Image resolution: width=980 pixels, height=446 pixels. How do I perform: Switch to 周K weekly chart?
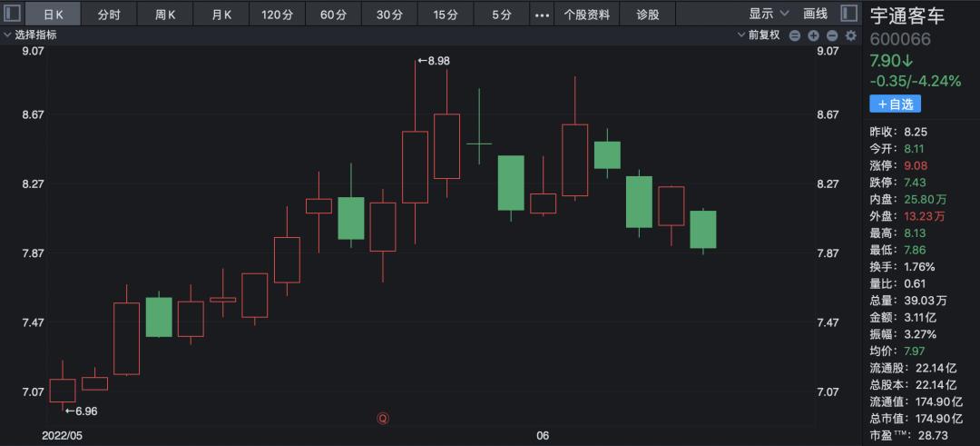(x=165, y=15)
